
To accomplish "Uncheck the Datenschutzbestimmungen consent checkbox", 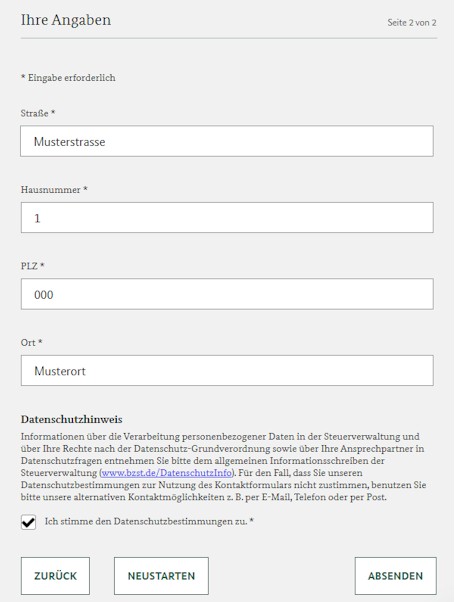I will point(28,522).
